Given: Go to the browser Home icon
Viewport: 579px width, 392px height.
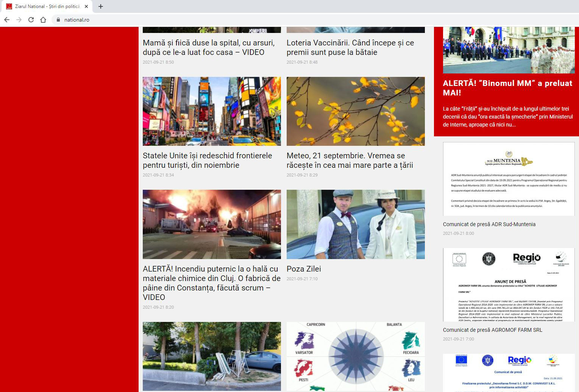Looking at the screenshot, I should [x=43, y=20].
